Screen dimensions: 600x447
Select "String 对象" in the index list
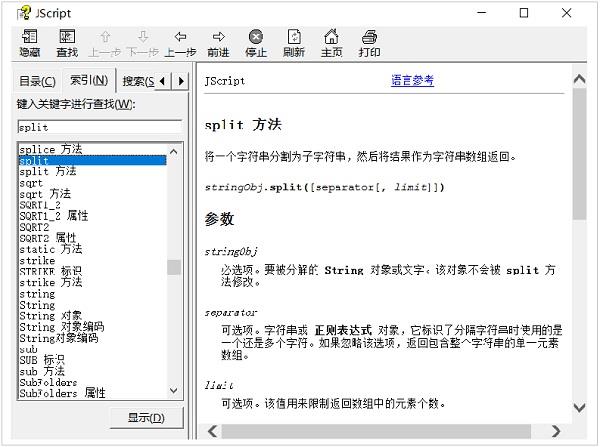point(51,316)
